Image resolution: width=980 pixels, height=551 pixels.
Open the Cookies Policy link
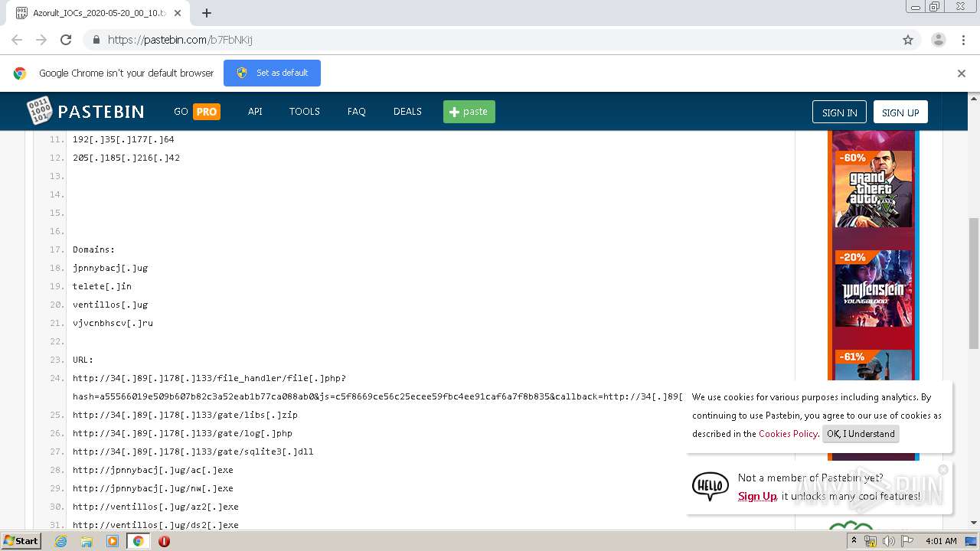tap(788, 434)
